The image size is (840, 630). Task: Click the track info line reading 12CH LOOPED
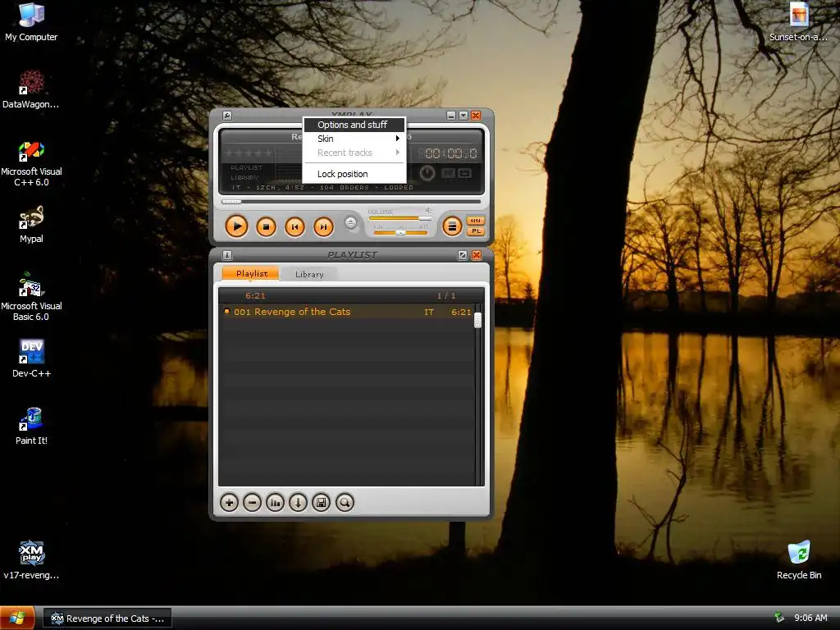pyautogui.click(x=322, y=188)
